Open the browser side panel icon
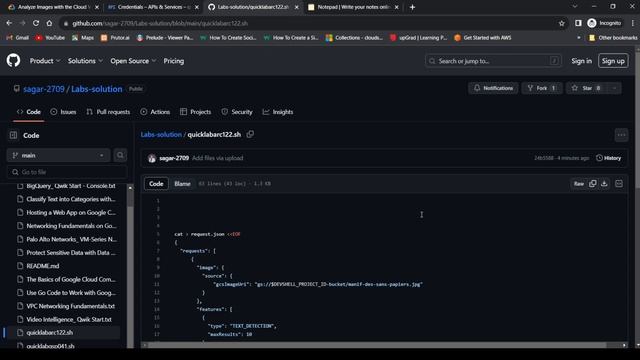 click(578, 23)
